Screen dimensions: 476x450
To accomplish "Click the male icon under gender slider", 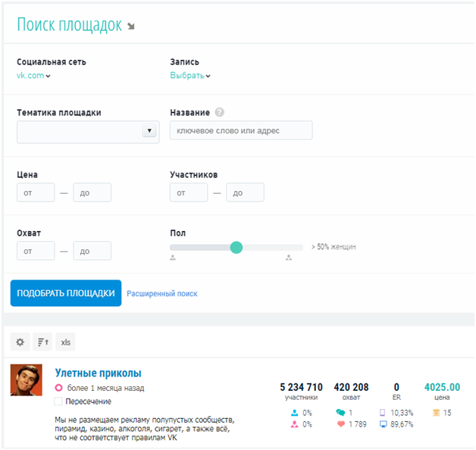I will click(x=173, y=258).
